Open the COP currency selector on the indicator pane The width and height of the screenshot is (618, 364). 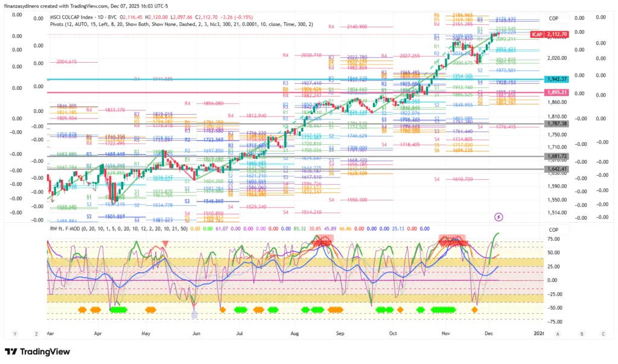pos(554,230)
